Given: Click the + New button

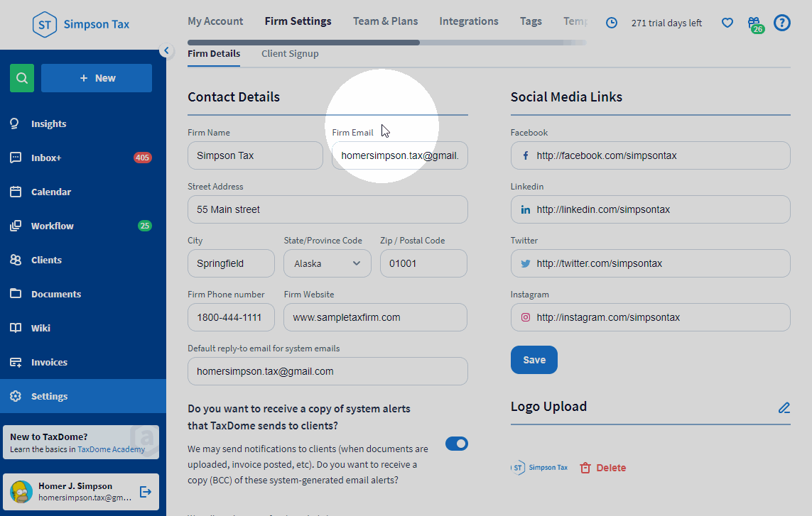Looking at the screenshot, I should click(x=97, y=78).
